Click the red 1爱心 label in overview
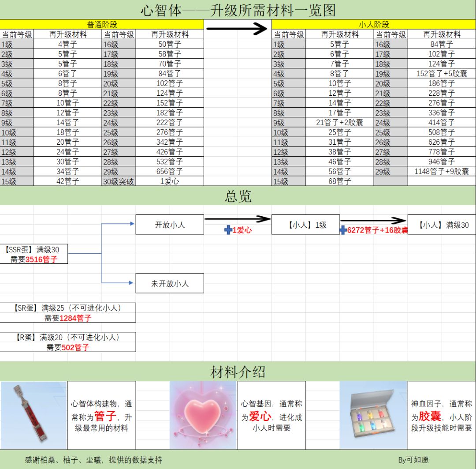The image size is (476, 469). 242,230
